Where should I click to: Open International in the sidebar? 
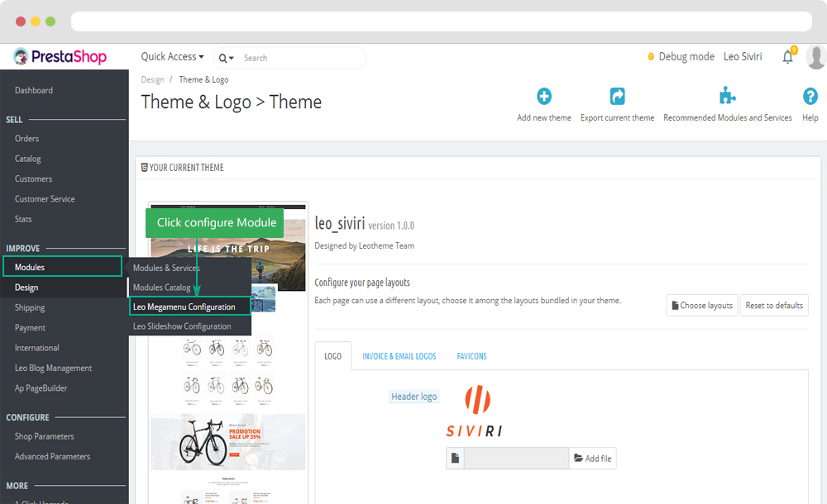coord(37,348)
